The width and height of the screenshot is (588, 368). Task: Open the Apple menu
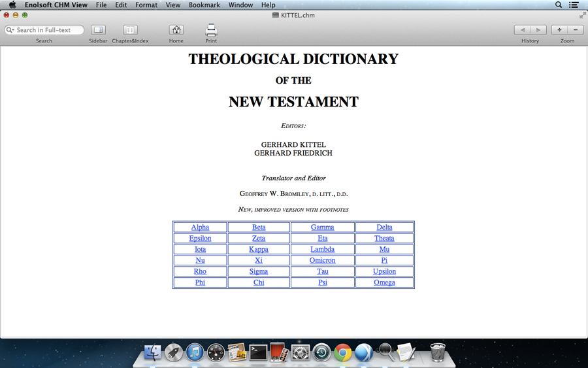point(12,5)
